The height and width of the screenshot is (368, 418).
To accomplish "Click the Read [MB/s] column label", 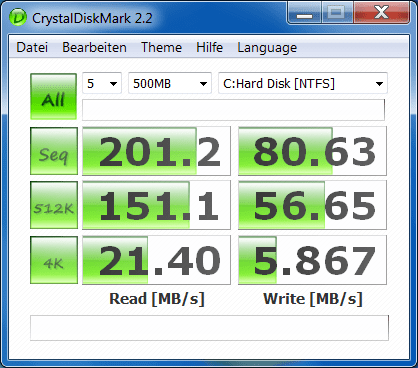I will point(157,299).
